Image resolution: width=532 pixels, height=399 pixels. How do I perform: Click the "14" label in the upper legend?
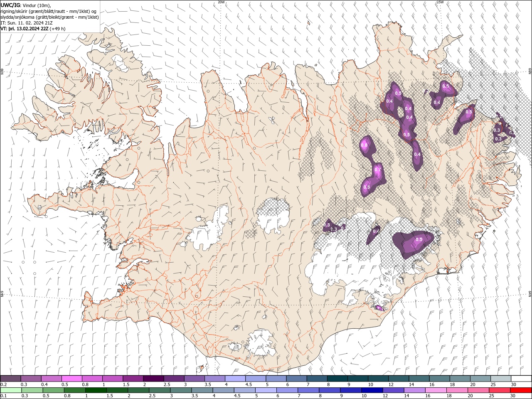412,384
